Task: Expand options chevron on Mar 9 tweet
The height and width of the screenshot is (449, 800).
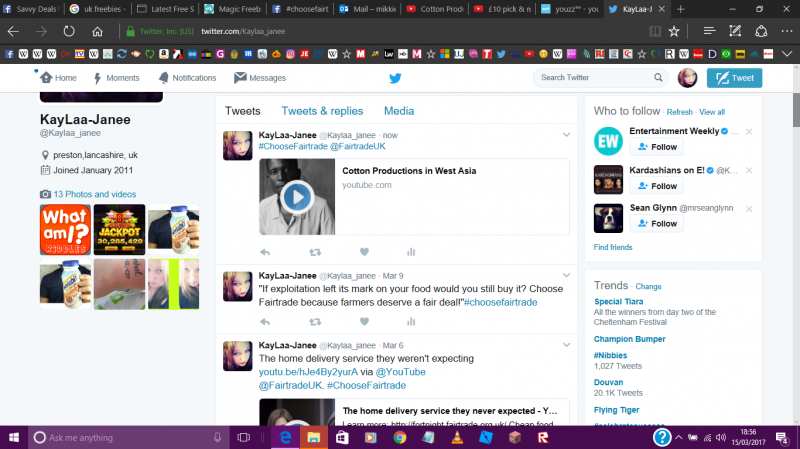Action: [566, 275]
